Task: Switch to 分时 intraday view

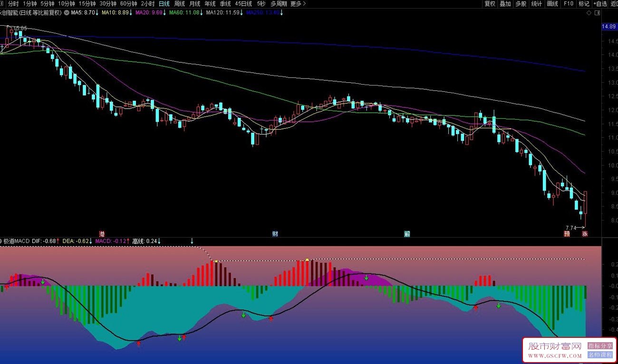Action: [13, 3]
